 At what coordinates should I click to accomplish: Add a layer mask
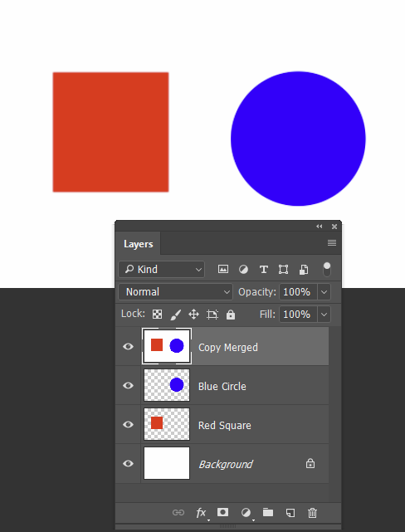[223, 512]
